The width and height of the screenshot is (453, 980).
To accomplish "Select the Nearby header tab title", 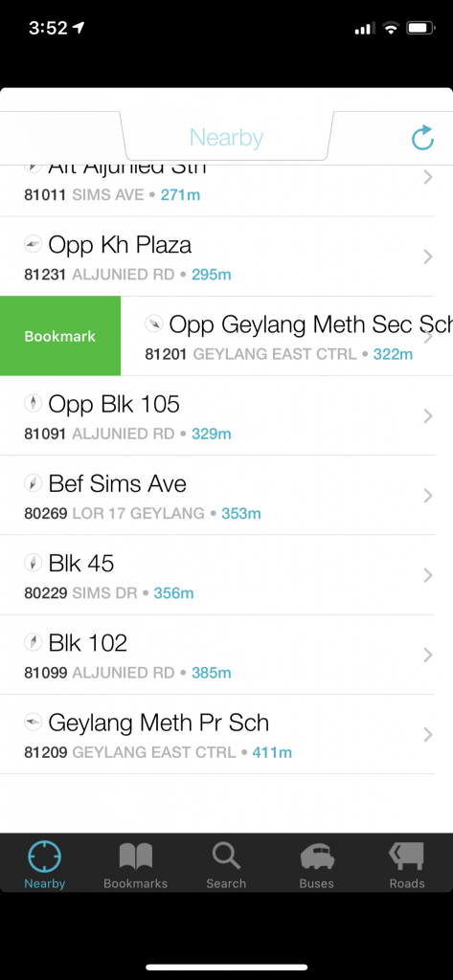I will click(x=226, y=138).
